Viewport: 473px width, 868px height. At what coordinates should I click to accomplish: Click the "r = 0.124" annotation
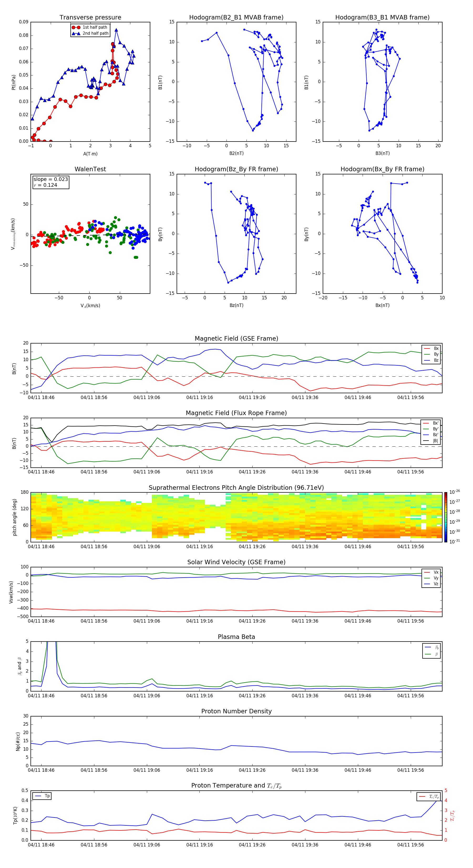pos(45,185)
